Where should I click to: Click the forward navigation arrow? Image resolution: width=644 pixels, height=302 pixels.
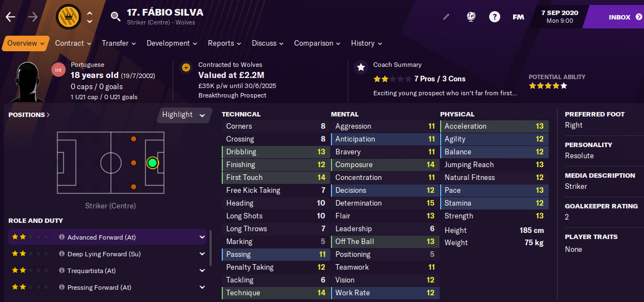(x=33, y=16)
